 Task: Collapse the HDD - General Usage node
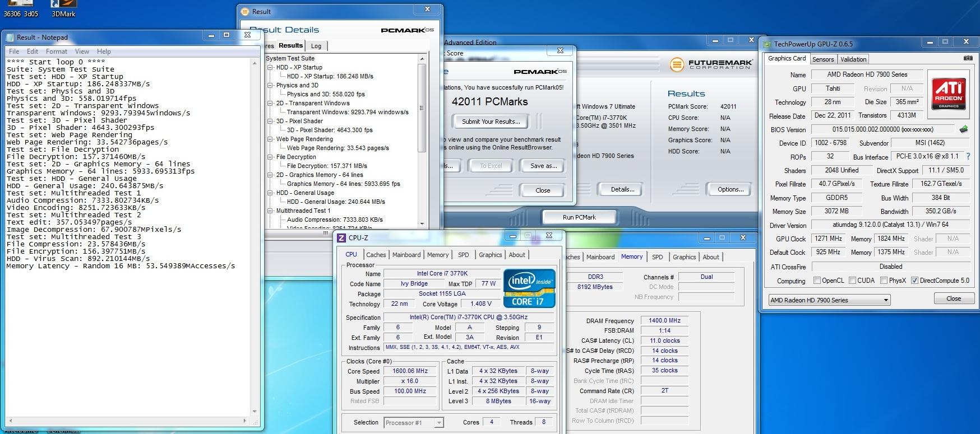pos(270,193)
